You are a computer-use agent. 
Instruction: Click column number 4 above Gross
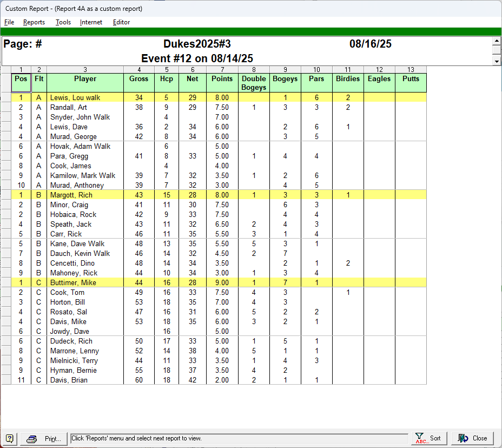pyautogui.click(x=139, y=69)
